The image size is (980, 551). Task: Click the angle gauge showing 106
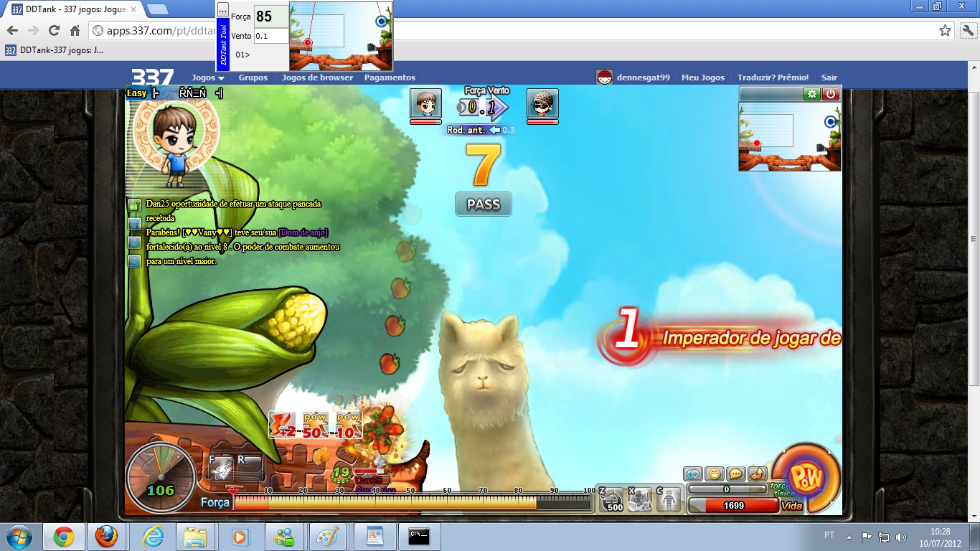[x=161, y=479]
